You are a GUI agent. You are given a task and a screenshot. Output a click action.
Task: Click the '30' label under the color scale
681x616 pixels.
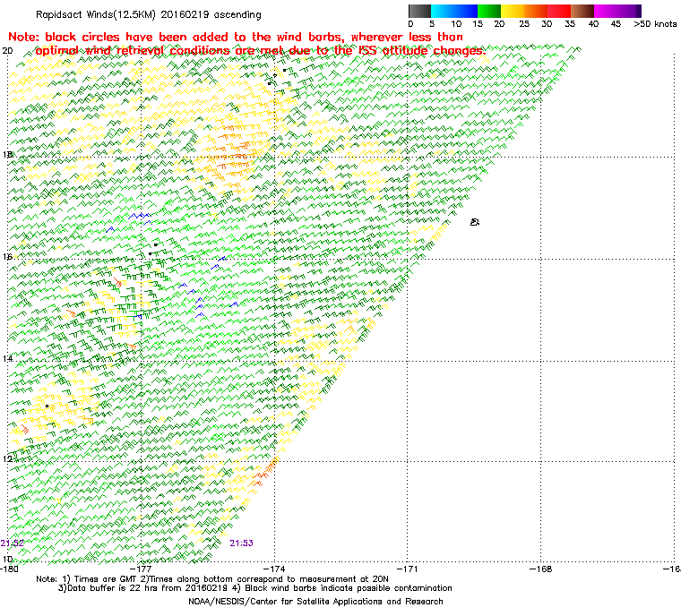547,24
